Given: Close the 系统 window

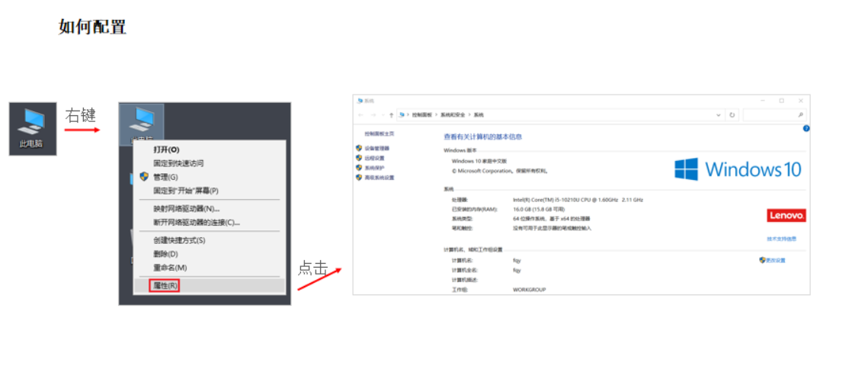Looking at the screenshot, I should pos(800,101).
